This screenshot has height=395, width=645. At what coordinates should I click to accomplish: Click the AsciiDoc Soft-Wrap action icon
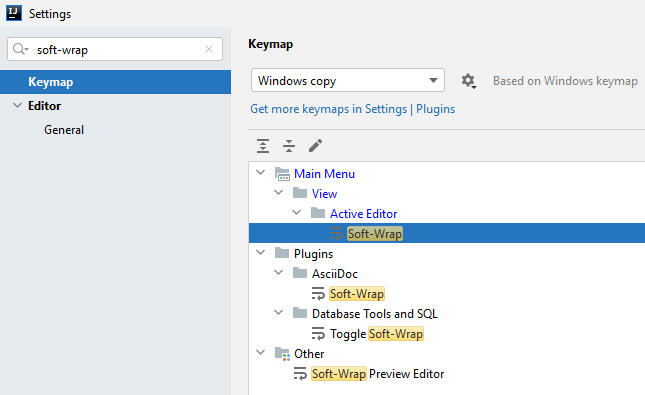point(318,293)
